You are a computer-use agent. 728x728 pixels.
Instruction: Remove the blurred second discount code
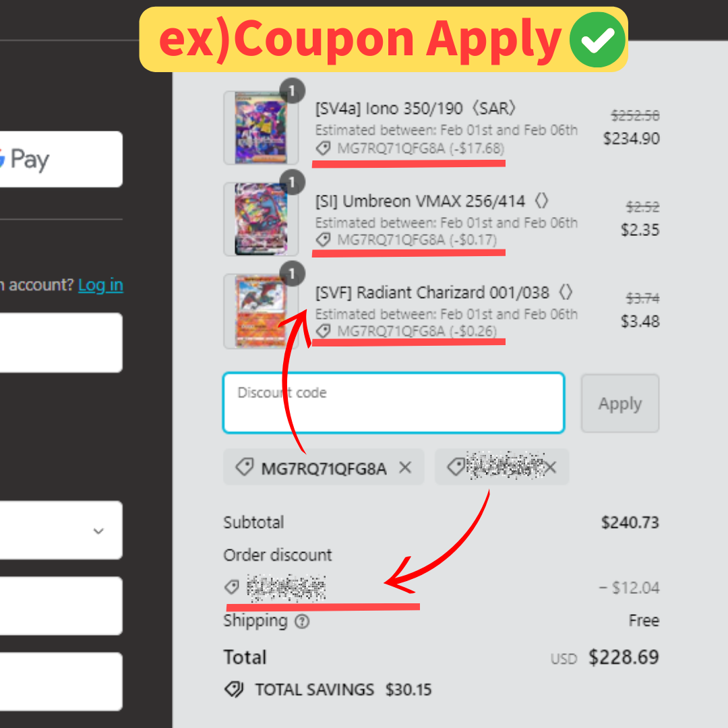[x=551, y=468]
